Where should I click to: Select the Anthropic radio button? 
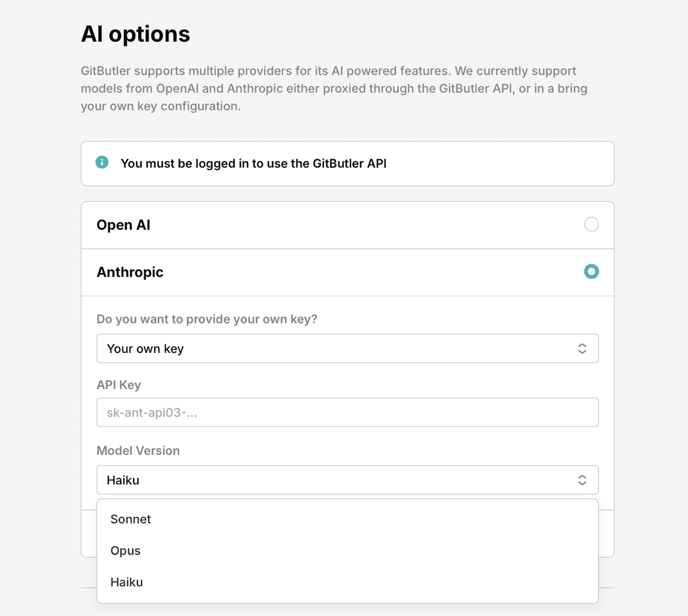coord(591,271)
